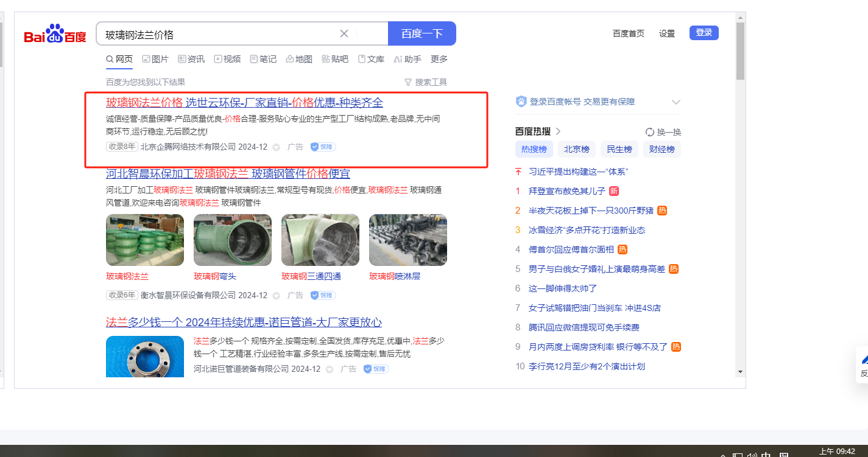Open the green 玻璃钢法兰 product thumbnail
This screenshot has width=868, height=457.
[145, 240]
